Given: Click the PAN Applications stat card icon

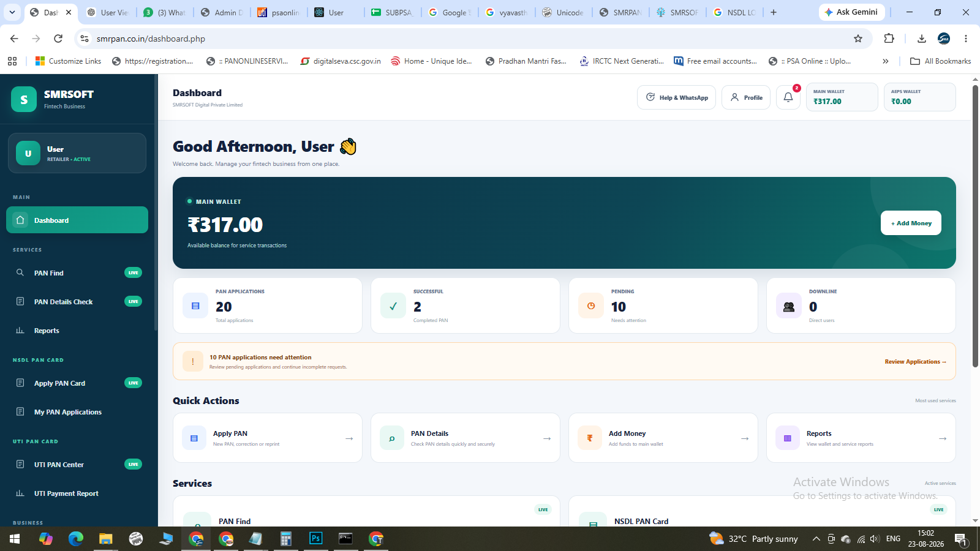Looking at the screenshot, I should 195,305.
